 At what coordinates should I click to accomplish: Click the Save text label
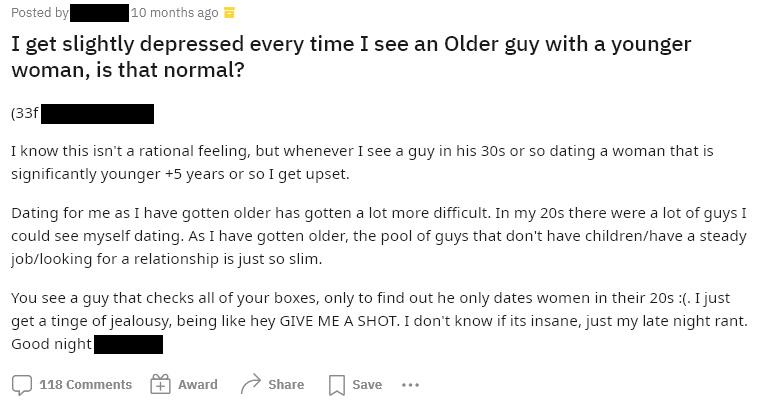point(367,384)
